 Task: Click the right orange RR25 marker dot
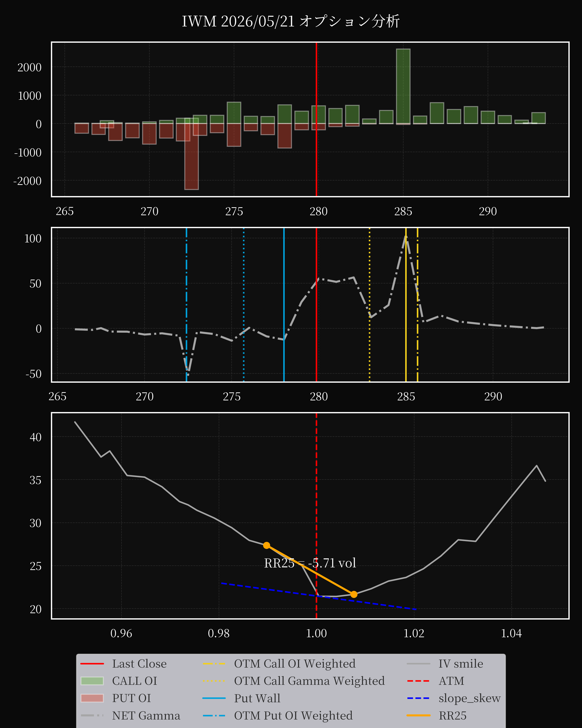(354, 594)
